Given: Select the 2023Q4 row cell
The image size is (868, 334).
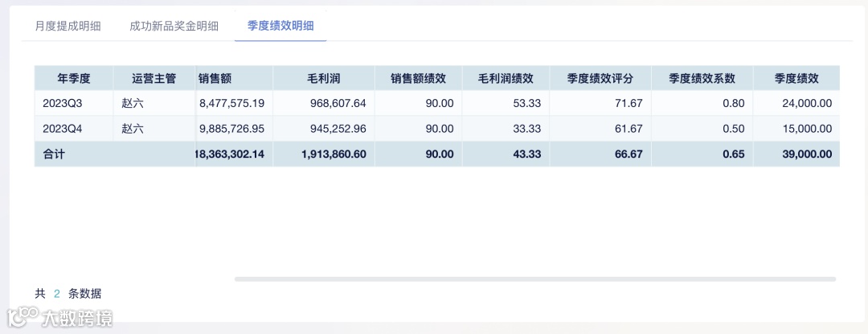Looking at the screenshot, I should [63, 129].
